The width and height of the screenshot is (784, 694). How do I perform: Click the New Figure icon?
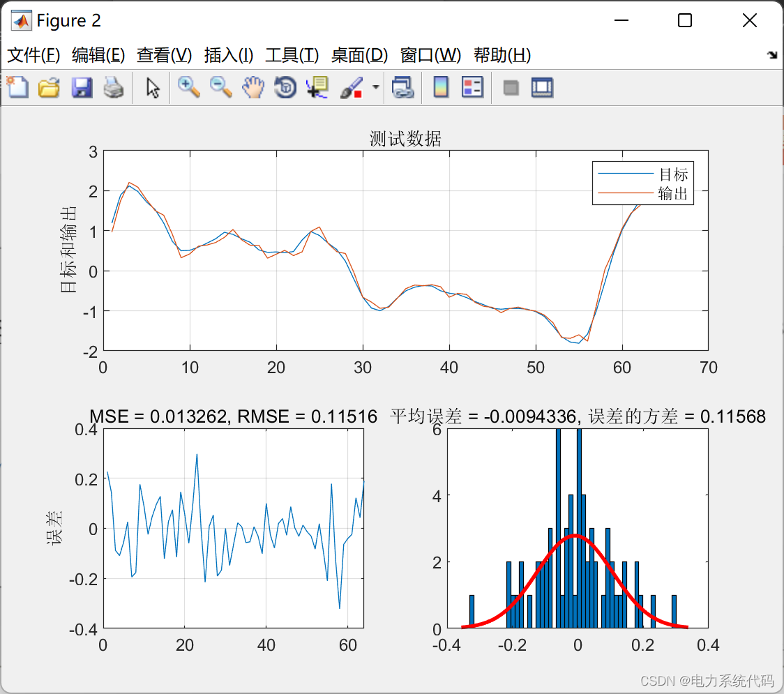[17, 87]
